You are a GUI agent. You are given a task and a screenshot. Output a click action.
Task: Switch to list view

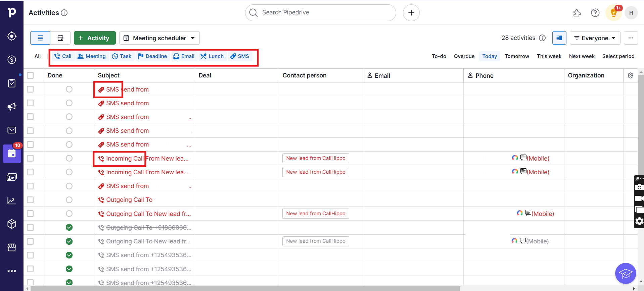coord(40,38)
